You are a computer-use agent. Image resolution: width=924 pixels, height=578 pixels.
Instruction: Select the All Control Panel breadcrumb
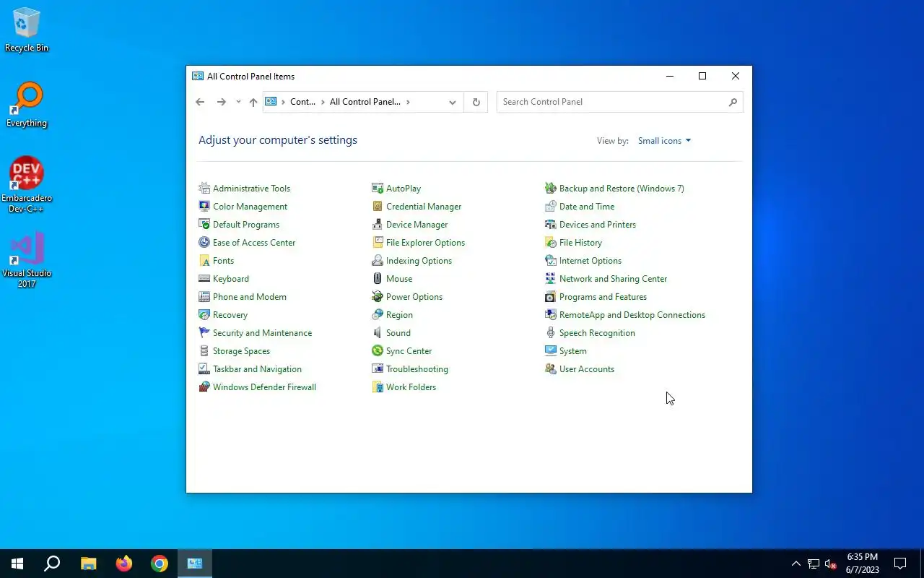pos(365,102)
